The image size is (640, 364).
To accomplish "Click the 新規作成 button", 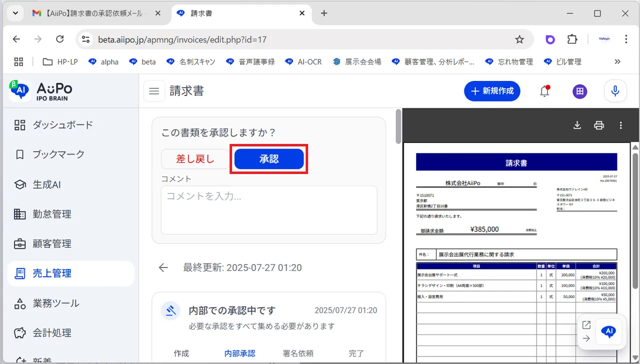I will tap(492, 91).
